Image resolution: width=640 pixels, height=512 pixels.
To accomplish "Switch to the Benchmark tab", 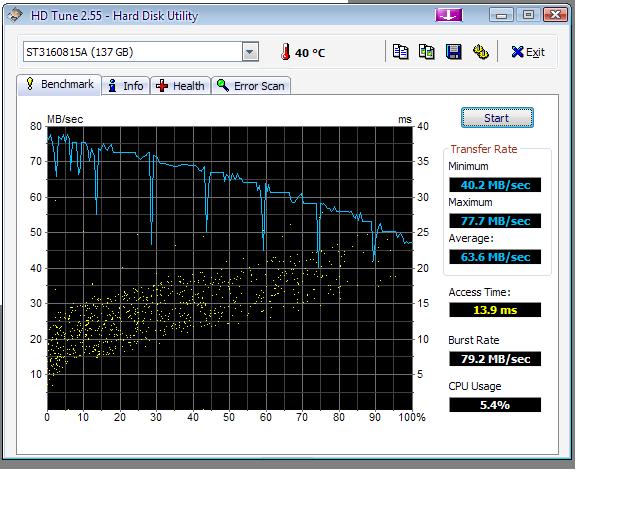I will [60, 85].
